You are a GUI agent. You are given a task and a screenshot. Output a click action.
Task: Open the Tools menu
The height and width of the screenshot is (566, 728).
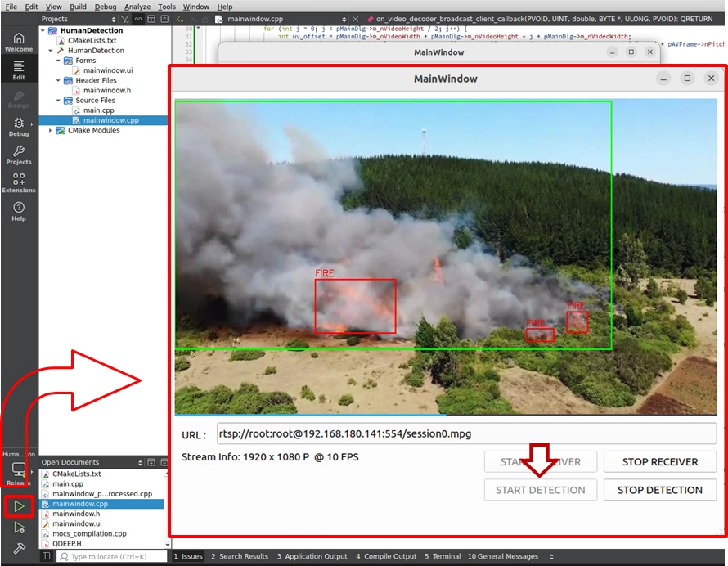pyautogui.click(x=167, y=7)
